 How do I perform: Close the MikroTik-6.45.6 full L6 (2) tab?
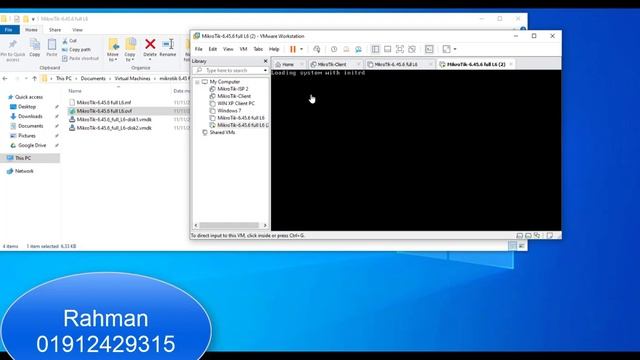click(511, 64)
